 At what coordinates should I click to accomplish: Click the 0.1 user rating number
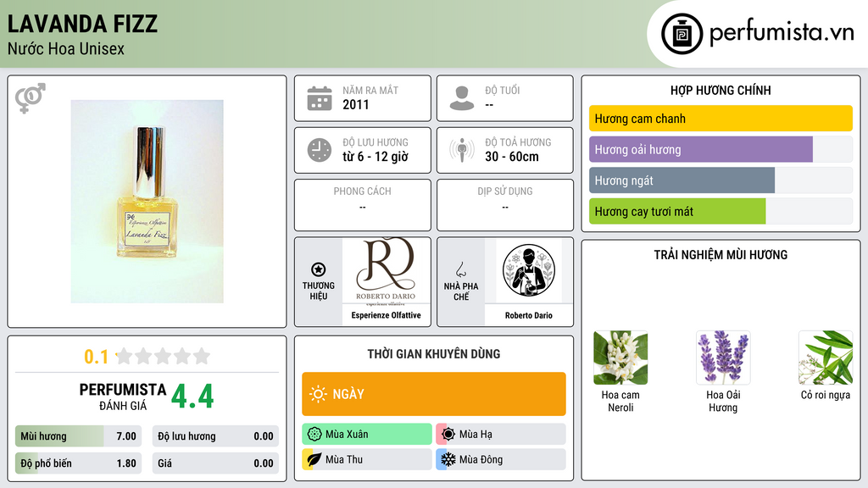pyautogui.click(x=97, y=357)
